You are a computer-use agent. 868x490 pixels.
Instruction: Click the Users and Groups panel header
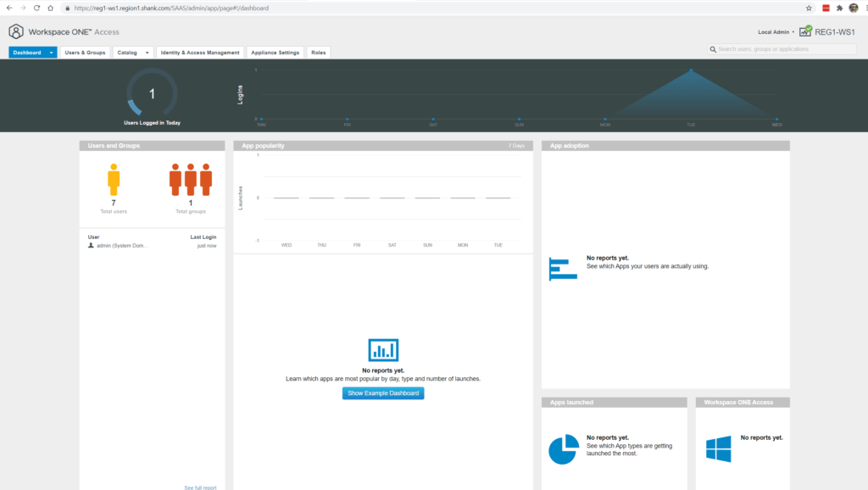(152, 146)
